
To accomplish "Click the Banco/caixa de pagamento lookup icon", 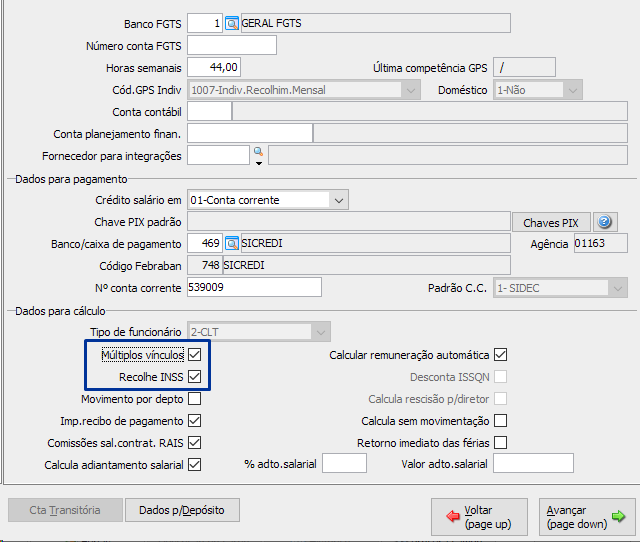I will click(x=232, y=243).
